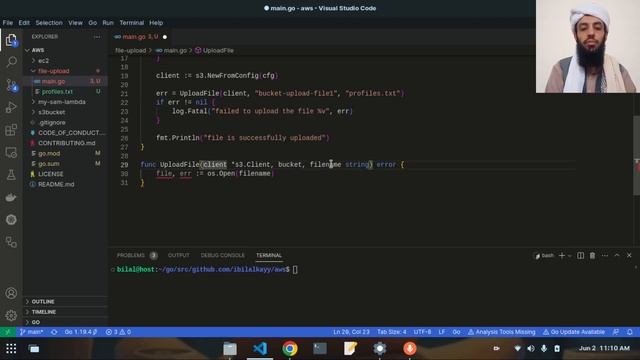640x360 pixels.
Task: Open the recorder microphone app in taskbar
Action: 409,349
